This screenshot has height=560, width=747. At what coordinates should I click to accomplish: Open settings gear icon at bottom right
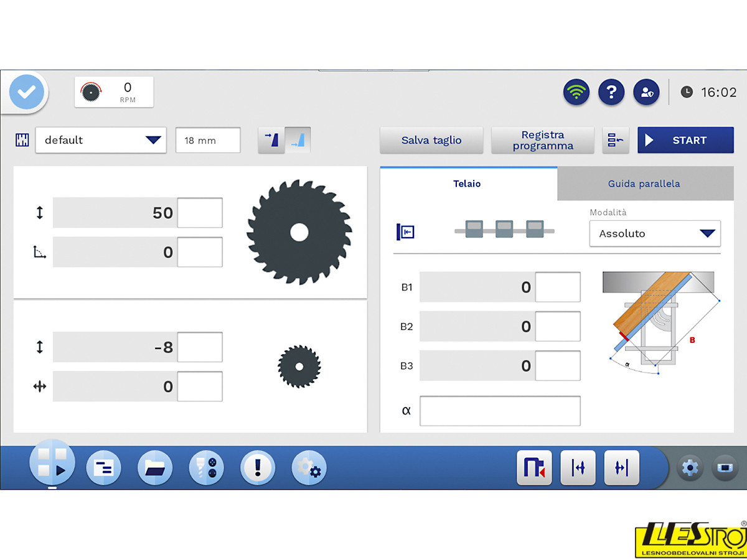click(690, 467)
